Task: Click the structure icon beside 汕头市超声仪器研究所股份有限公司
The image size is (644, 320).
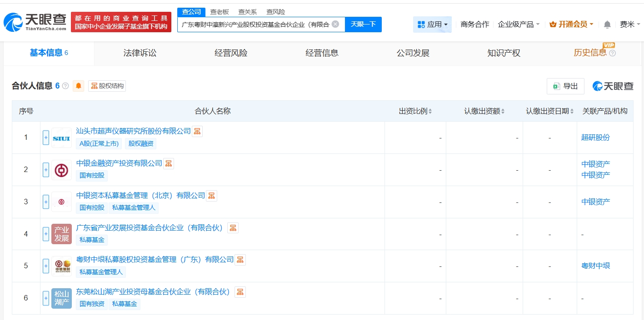Action: [x=197, y=131]
